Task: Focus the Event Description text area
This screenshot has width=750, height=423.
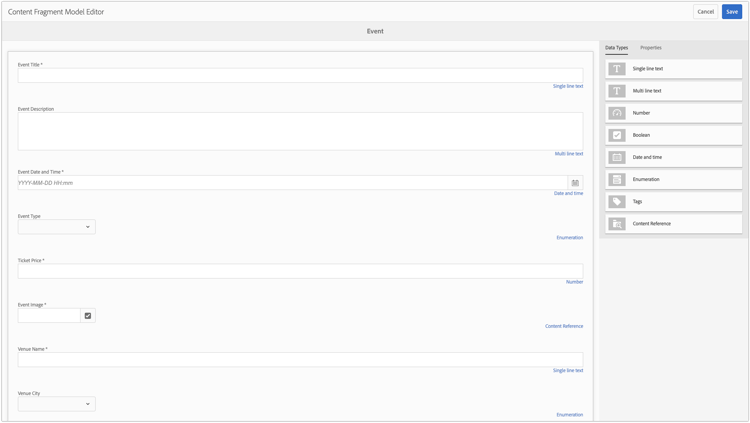Action: pyautogui.click(x=300, y=132)
